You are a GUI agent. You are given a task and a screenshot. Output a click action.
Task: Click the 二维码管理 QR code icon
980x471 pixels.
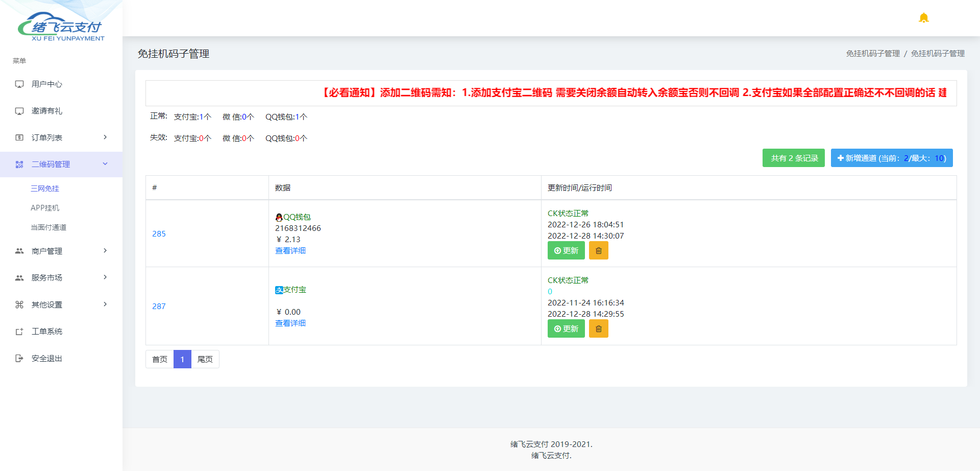tap(19, 164)
